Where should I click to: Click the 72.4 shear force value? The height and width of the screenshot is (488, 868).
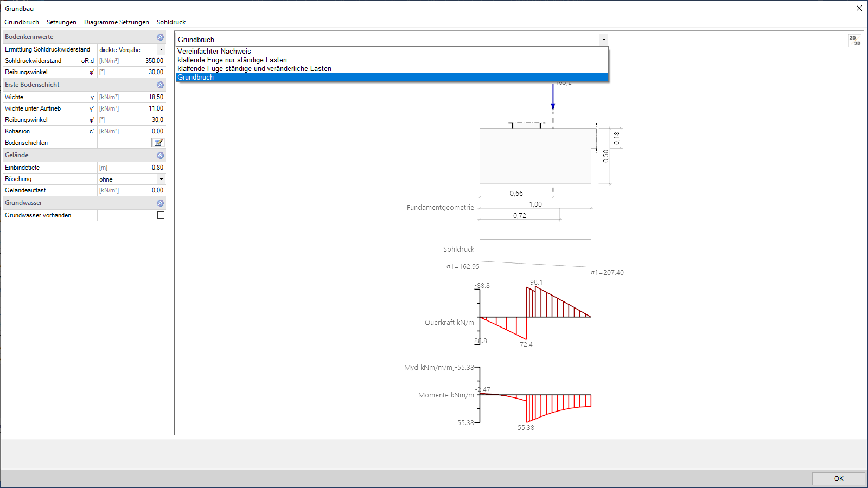pos(526,345)
